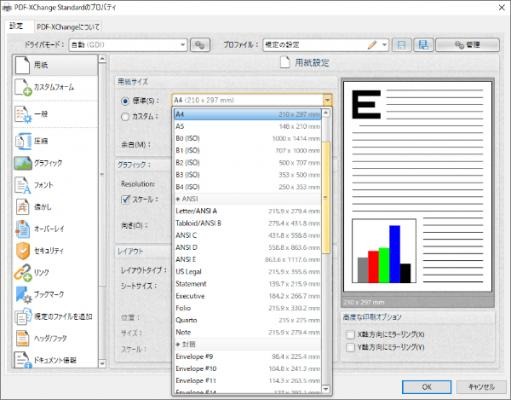Click the OK button
The width and height of the screenshot is (511, 400).
(427, 387)
